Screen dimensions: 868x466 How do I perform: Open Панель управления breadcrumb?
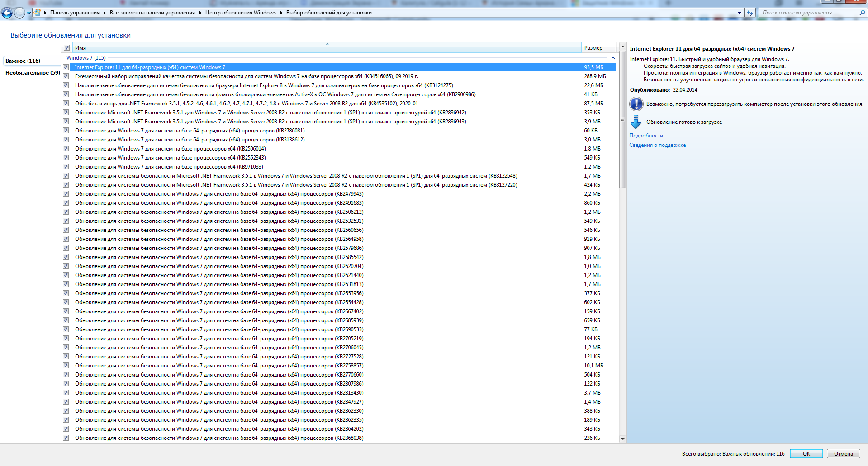(75, 13)
